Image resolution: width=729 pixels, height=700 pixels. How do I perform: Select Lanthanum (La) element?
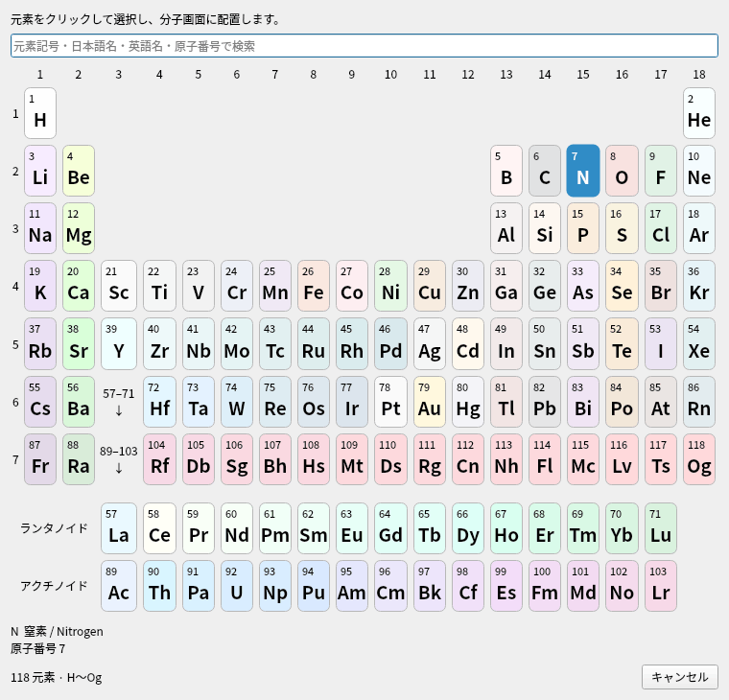click(x=119, y=528)
